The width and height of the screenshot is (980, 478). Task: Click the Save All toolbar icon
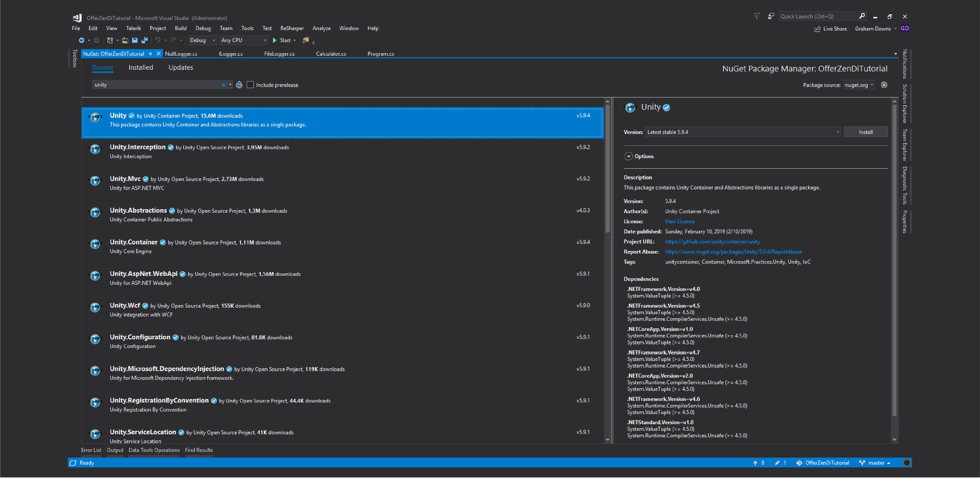click(x=145, y=40)
